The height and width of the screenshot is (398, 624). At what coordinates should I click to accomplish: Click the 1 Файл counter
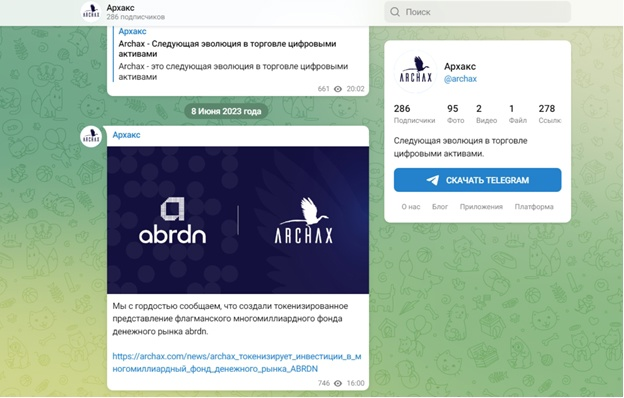point(518,114)
